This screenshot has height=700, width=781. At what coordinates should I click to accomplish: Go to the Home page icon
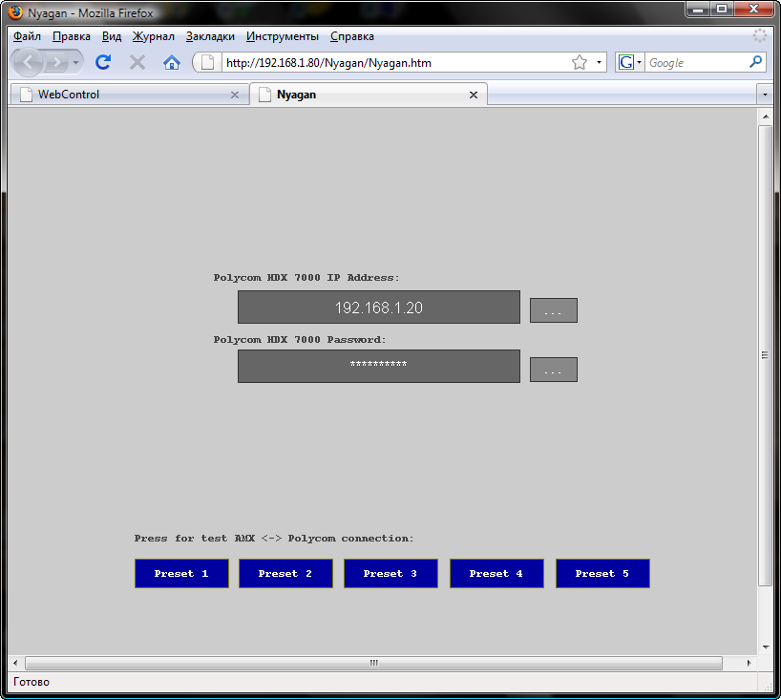coord(171,62)
